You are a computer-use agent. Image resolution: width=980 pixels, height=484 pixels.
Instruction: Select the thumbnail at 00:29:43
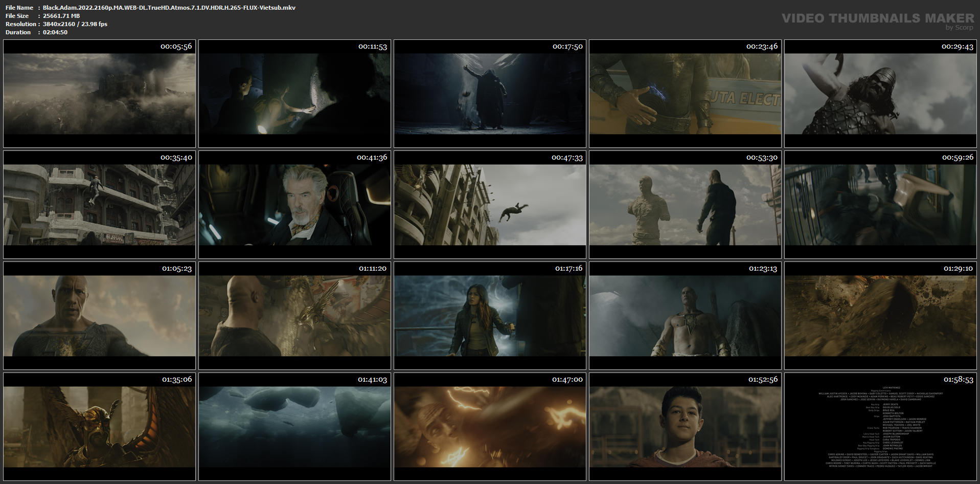click(x=880, y=94)
